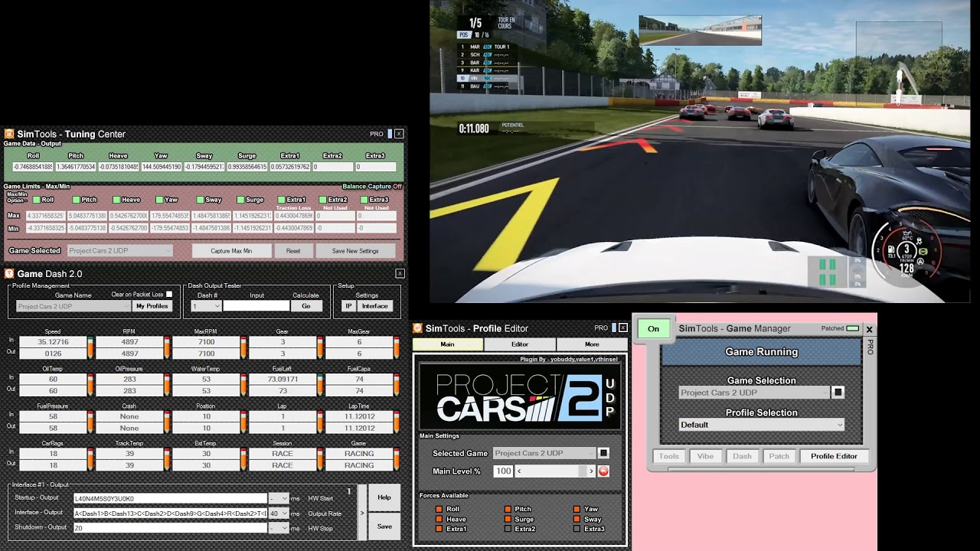
Task: Open the More tab in Profile Editor
Action: pos(592,344)
